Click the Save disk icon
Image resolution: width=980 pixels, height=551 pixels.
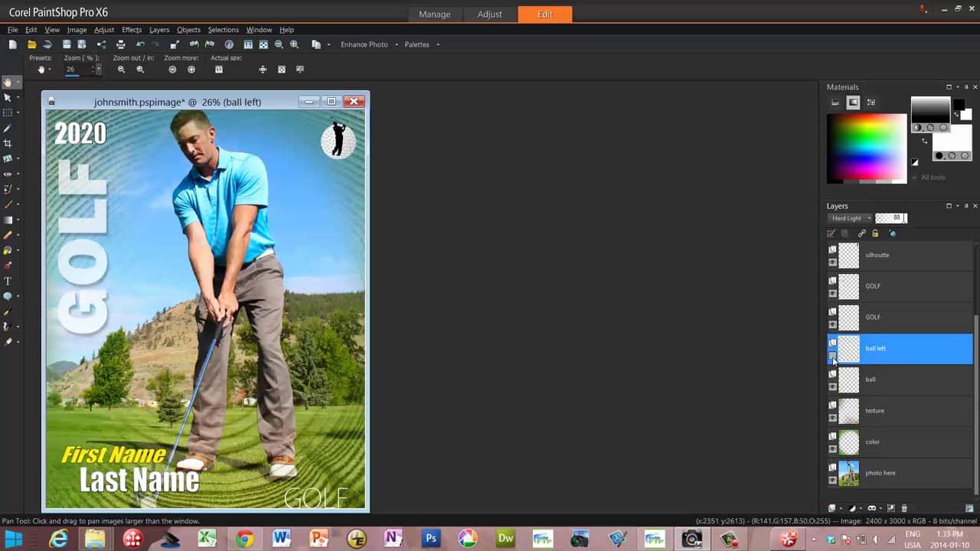(67, 44)
